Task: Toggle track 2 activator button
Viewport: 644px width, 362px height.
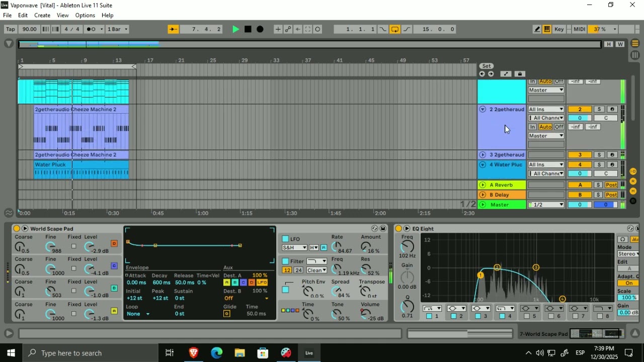Action: pyautogui.click(x=580, y=109)
